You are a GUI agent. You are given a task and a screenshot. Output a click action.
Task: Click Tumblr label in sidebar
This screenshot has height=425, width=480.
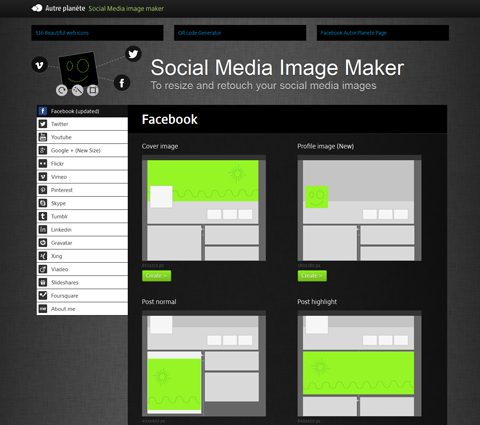tap(59, 216)
